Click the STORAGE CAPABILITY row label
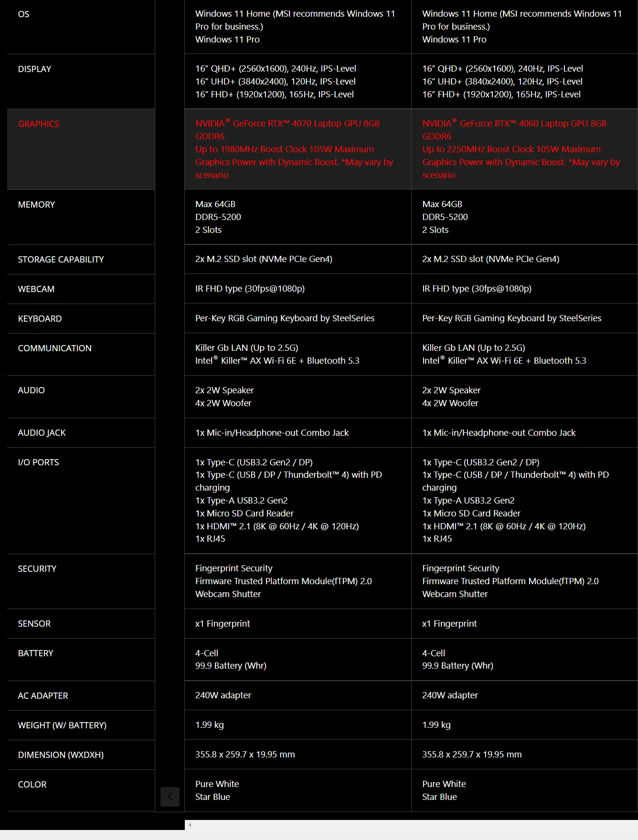This screenshot has width=638, height=840. pos(61,260)
